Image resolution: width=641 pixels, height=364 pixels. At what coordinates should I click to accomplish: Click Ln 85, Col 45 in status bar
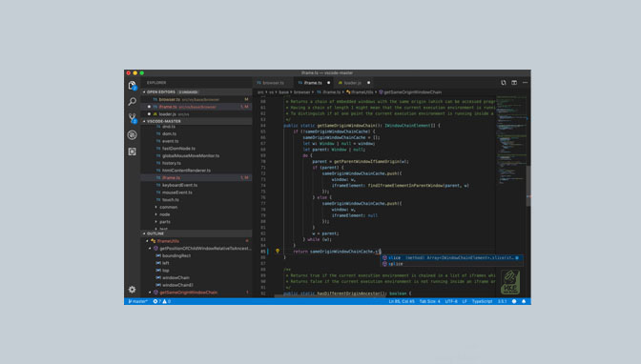pyautogui.click(x=402, y=301)
